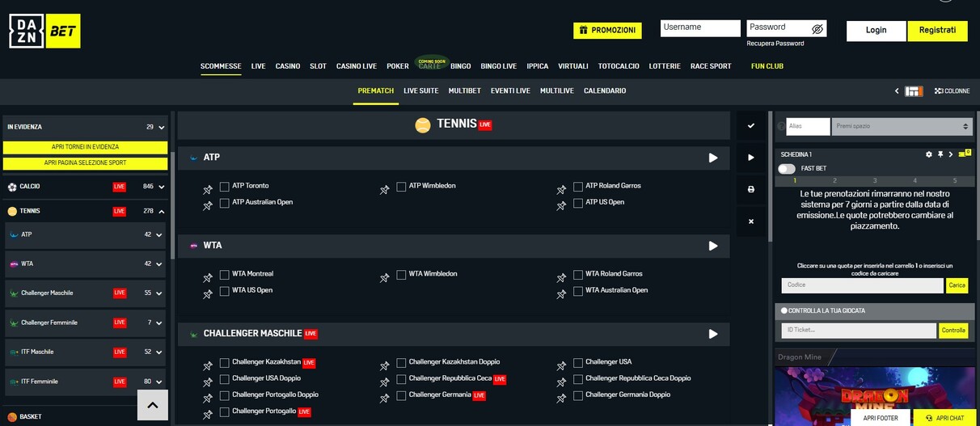980x426 pixels.
Task: Open the Promozioni gift button
Action: [x=607, y=31]
